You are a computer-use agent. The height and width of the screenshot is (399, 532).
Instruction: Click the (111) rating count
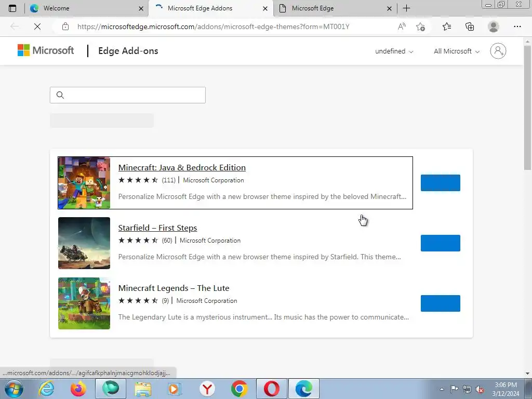(x=169, y=180)
